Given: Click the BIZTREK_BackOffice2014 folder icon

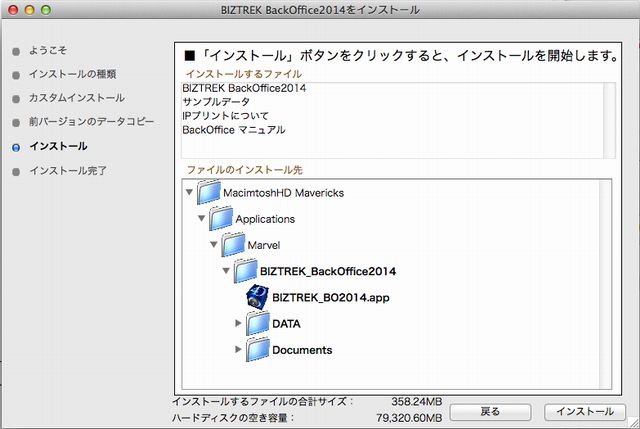Looking at the screenshot, I should pos(246,270).
